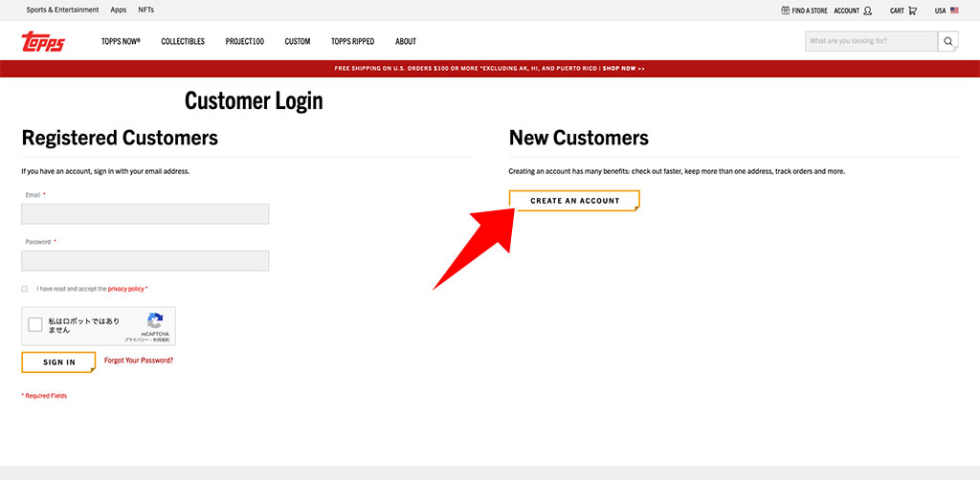Open the TOPPS NOW menu

pyautogui.click(x=121, y=41)
